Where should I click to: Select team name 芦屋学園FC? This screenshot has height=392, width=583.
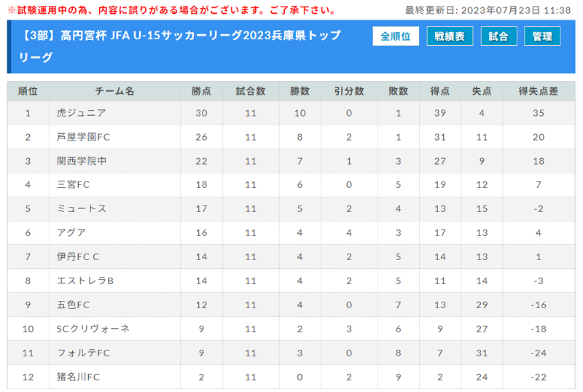pos(83,137)
